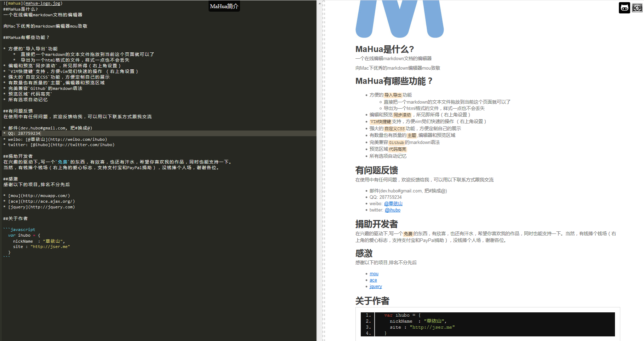The width and height of the screenshot is (644, 341).
Task: Click editor line [ace](http://ace.ajax.org/)
Action: coord(39,201)
